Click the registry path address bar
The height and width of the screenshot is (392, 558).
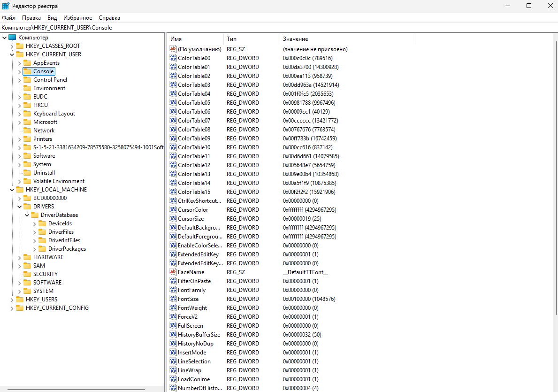(279, 27)
